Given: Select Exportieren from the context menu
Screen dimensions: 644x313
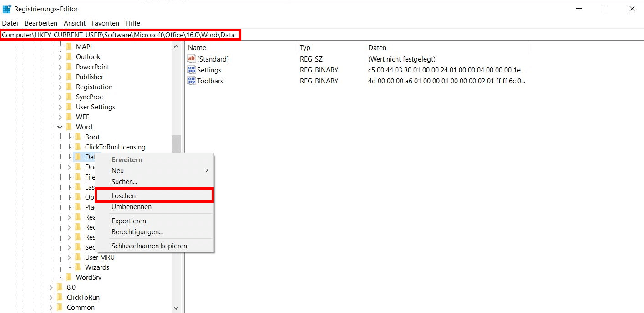Looking at the screenshot, I should pyautogui.click(x=155, y=221).
